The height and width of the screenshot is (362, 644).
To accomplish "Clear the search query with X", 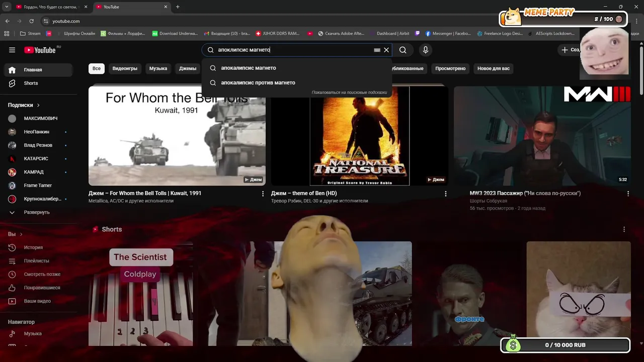I will tap(386, 50).
